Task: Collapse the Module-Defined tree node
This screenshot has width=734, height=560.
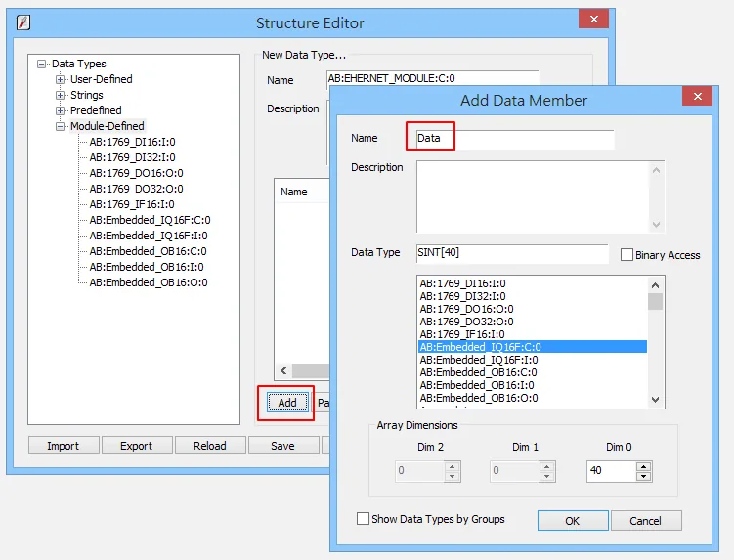Action: coord(60,126)
